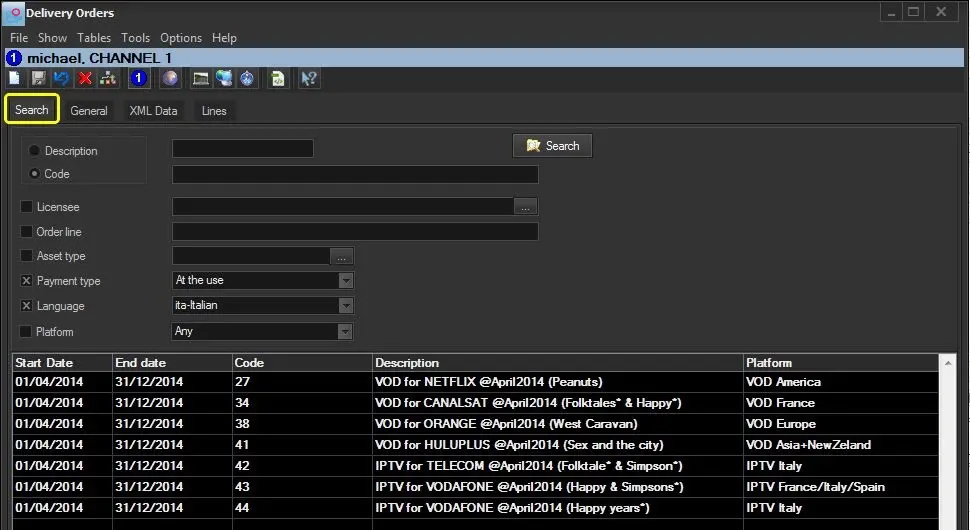Click the help cursor question mark icon
This screenshot has width=970, height=530.
pyautogui.click(x=309, y=78)
